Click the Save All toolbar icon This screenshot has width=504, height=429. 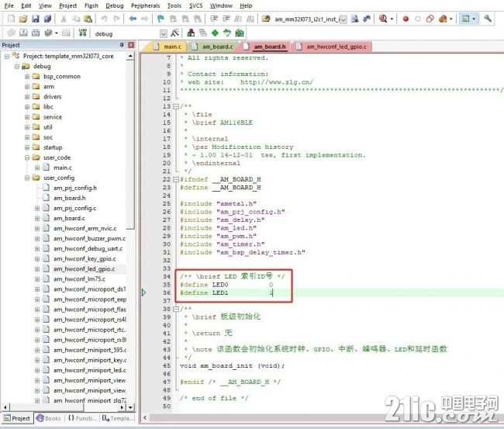[x=47, y=19]
